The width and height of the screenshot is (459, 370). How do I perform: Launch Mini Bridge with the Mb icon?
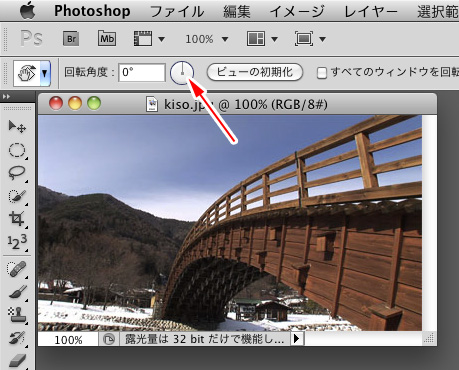tap(107, 38)
